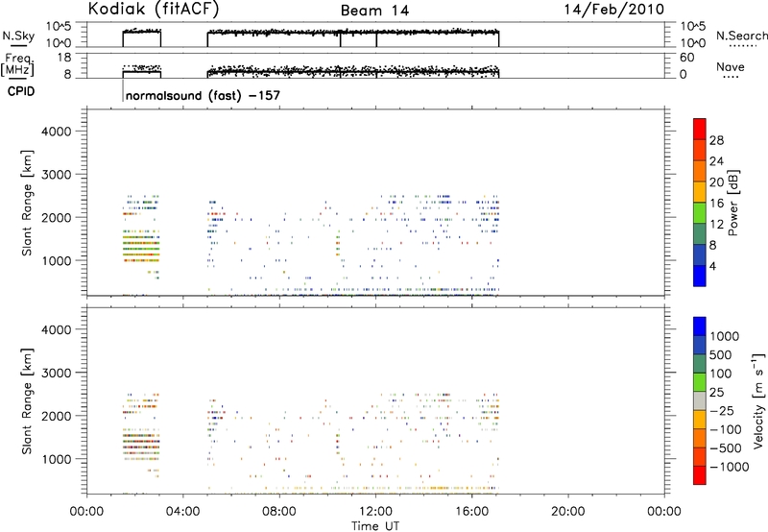Viewport: 768px width, 532px height.
Task: Click 'Slant Range [km]' label of power panel
Action: coord(27,203)
